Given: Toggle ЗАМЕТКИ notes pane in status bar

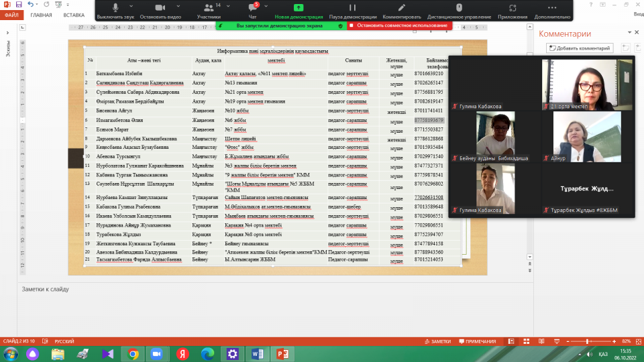Looking at the screenshot, I should [438, 341].
